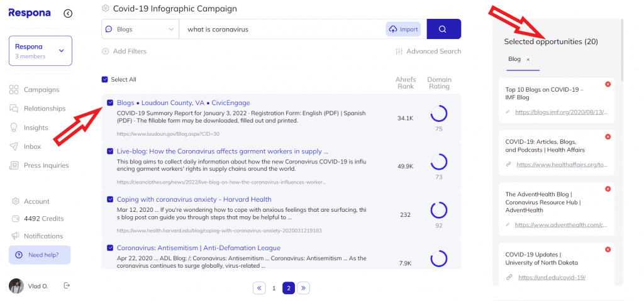Image resolution: width=644 pixels, height=301 pixels.
Task: Click current page 2 button
Action: (289, 288)
